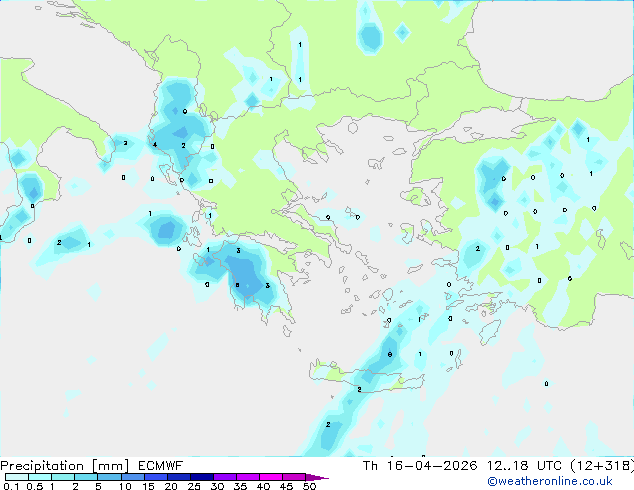Click the arrow tip at the legend's end

(317, 477)
